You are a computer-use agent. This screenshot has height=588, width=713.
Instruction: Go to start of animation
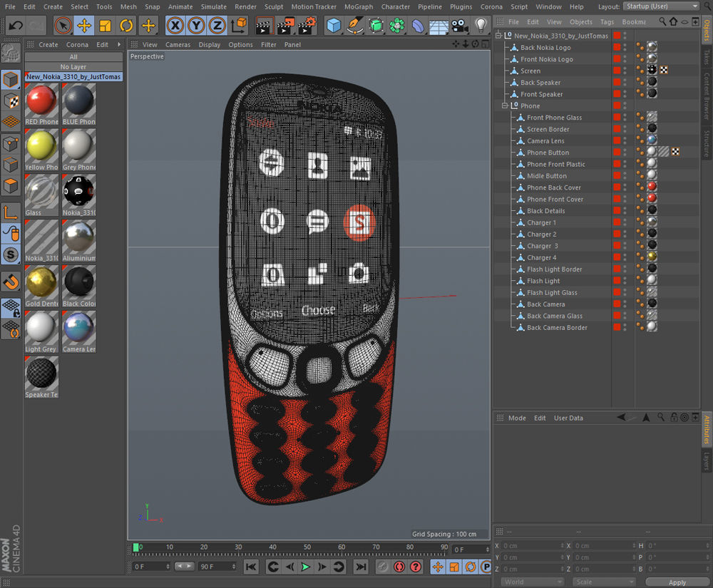point(251,567)
